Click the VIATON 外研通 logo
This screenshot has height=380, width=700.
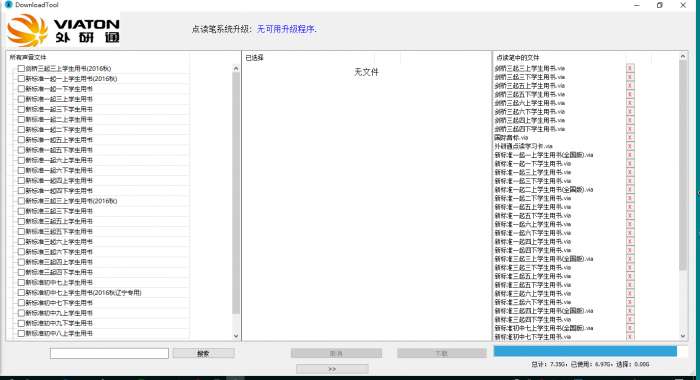coord(63,30)
